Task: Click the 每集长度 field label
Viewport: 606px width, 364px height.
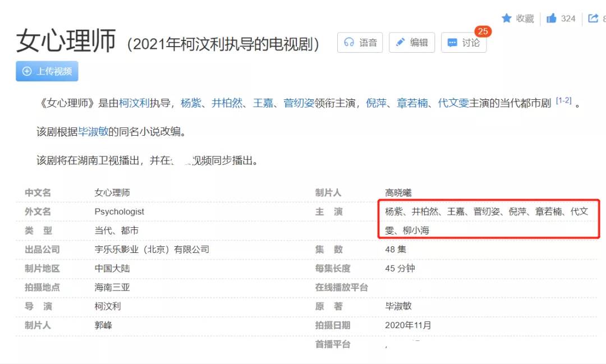Action: (333, 268)
